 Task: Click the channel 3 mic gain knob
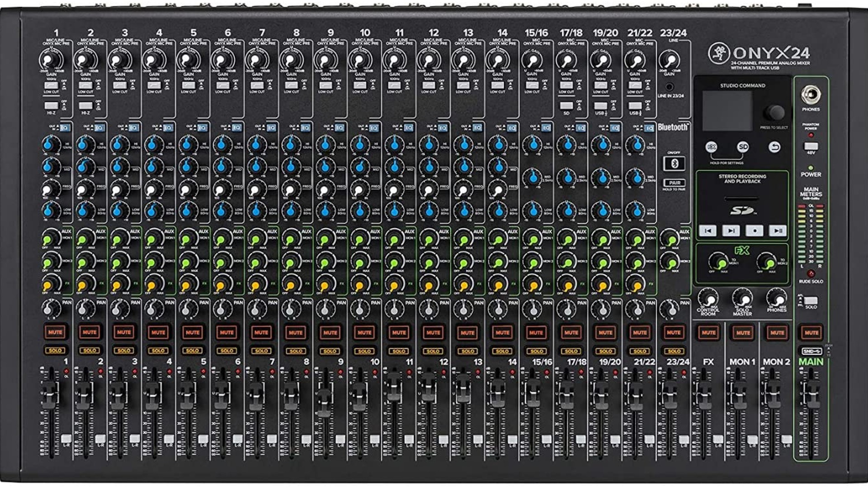click(120, 60)
